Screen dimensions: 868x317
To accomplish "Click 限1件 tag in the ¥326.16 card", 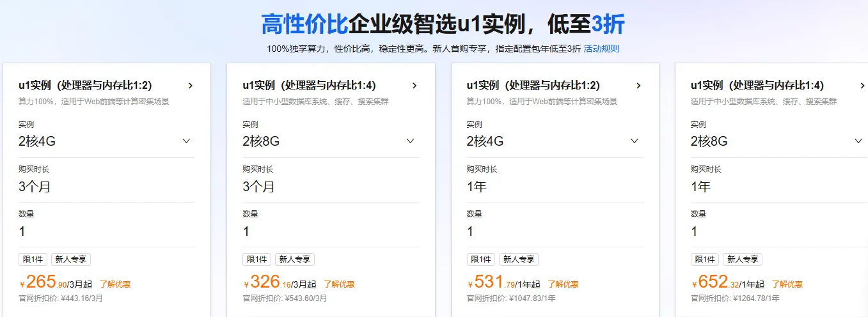I will (256, 259).
